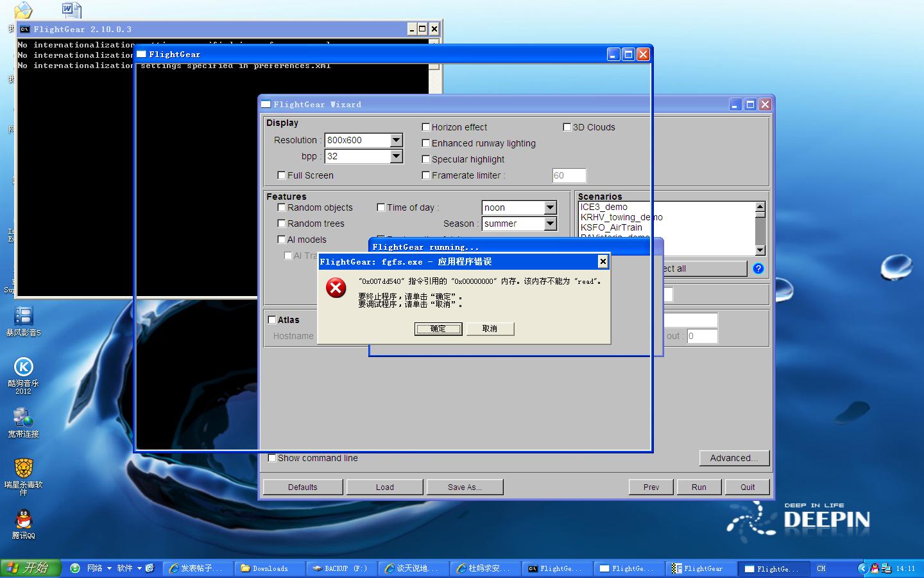Expand hidden tray icons arrow
The width and height of the screenshot is (924, 578).
coord(862,568)
